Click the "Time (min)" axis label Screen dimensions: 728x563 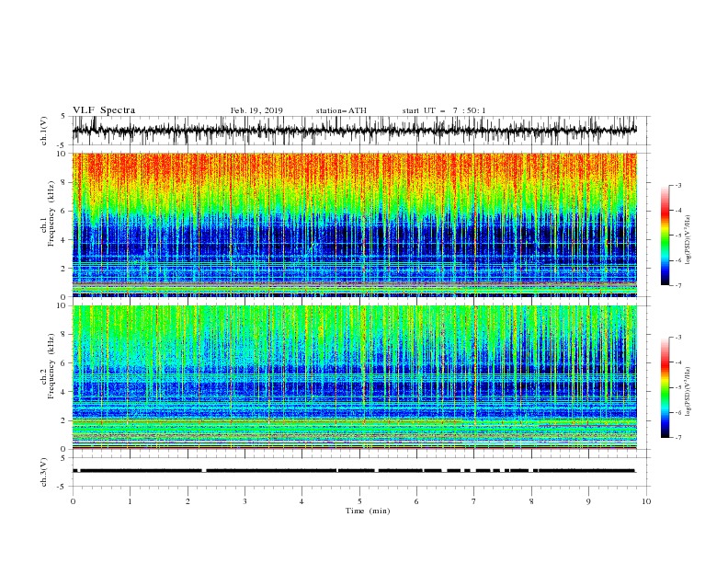click(x=368, y=511)
